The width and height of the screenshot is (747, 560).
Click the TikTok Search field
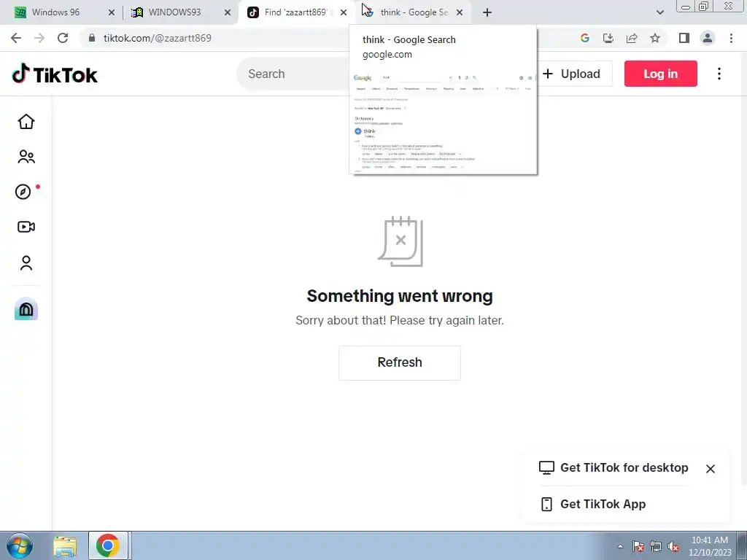pos(293,74)
